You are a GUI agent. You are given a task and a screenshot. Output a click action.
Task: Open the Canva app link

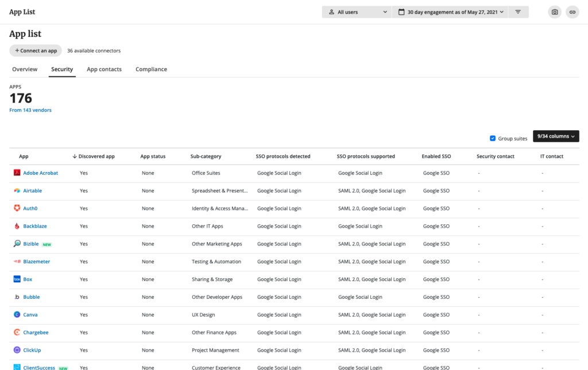point(30,314)
